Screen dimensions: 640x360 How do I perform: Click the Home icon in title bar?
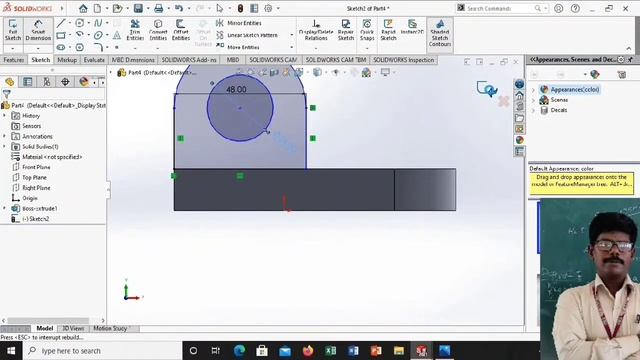[83, 8]
